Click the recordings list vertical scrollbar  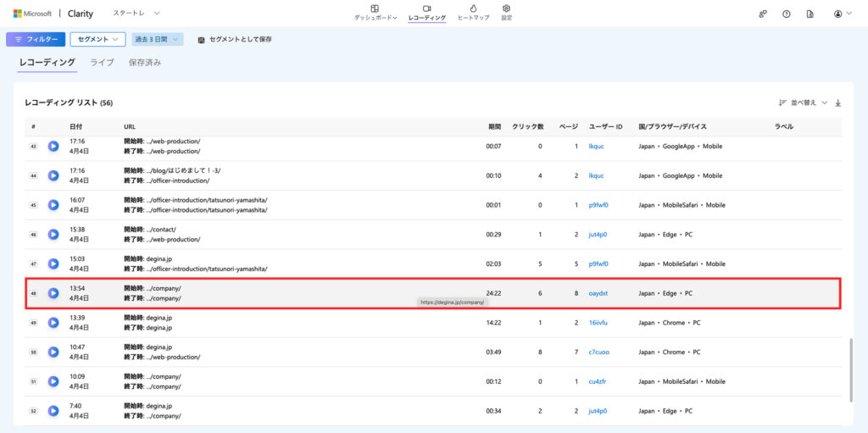click(850, 369)
